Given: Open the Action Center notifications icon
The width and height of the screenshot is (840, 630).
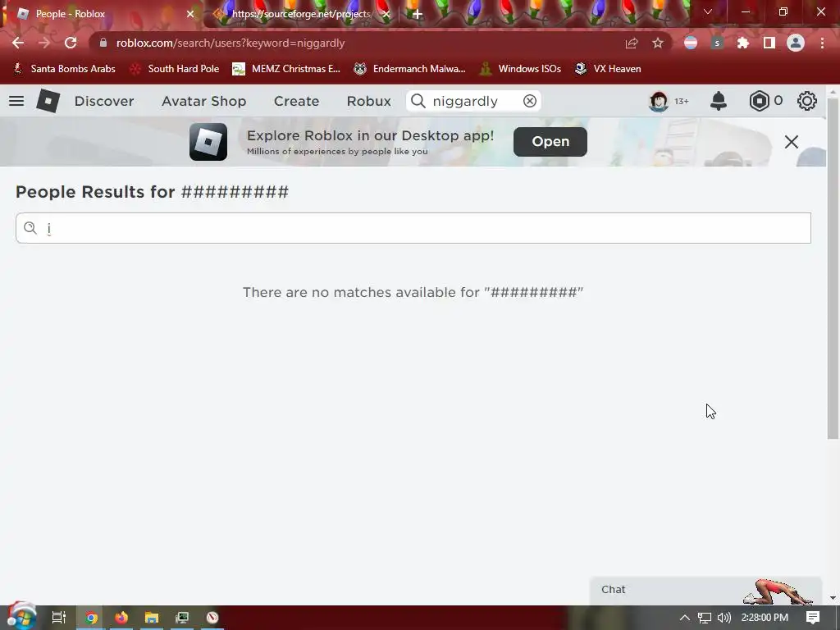Looking at the screenshot, I should coord(813,618).
